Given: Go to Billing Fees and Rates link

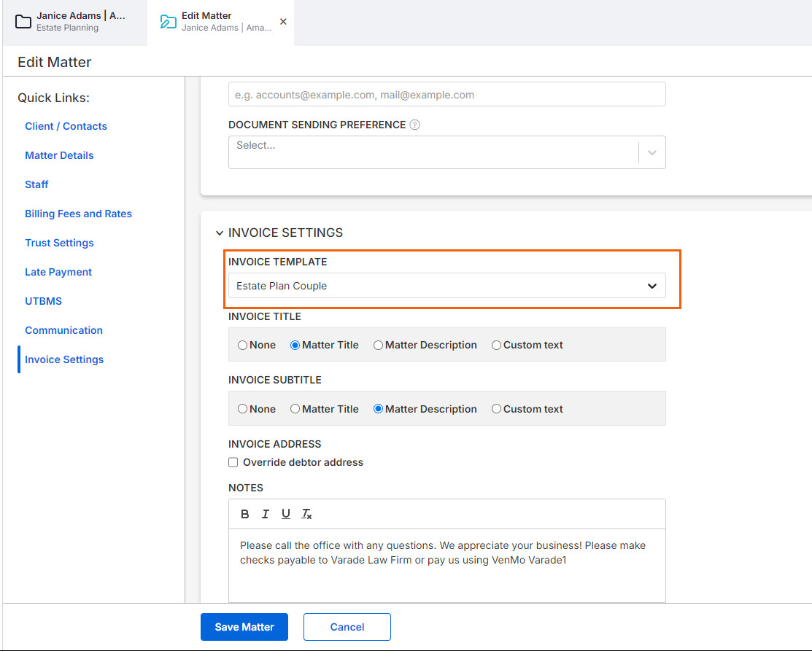Looking at the screenshot, I should point(78,214).
